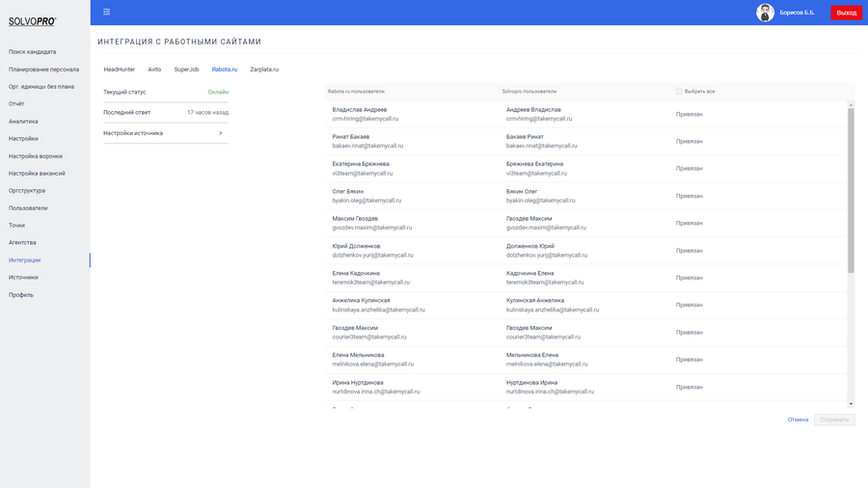Viewport: 868px width, 488px height.
Task: Open the Агентства sidebar item
Action: (x=22, y=242)
